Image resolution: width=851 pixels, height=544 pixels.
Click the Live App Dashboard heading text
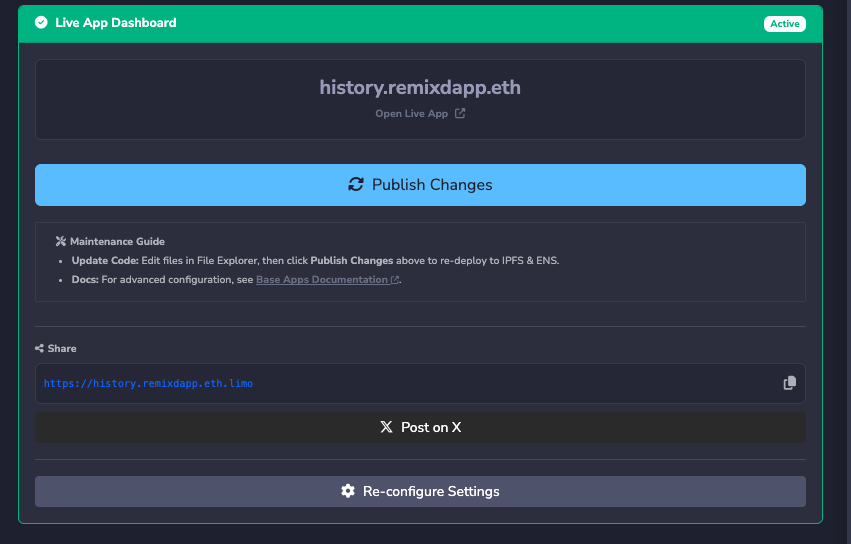tap(116, 23)
